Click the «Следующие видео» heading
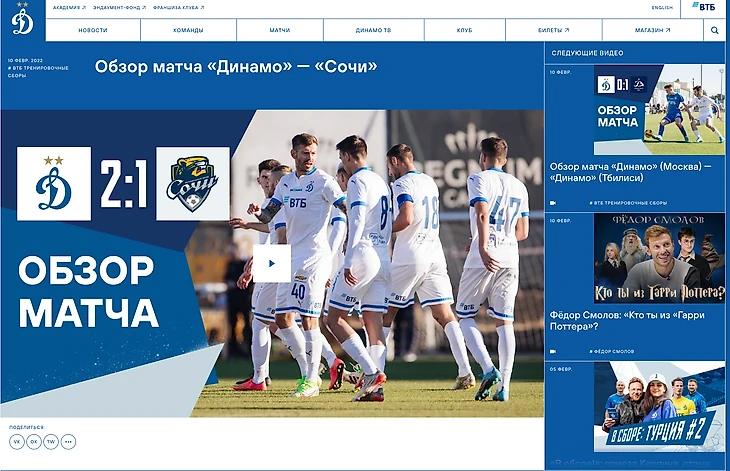 point(587,53)
